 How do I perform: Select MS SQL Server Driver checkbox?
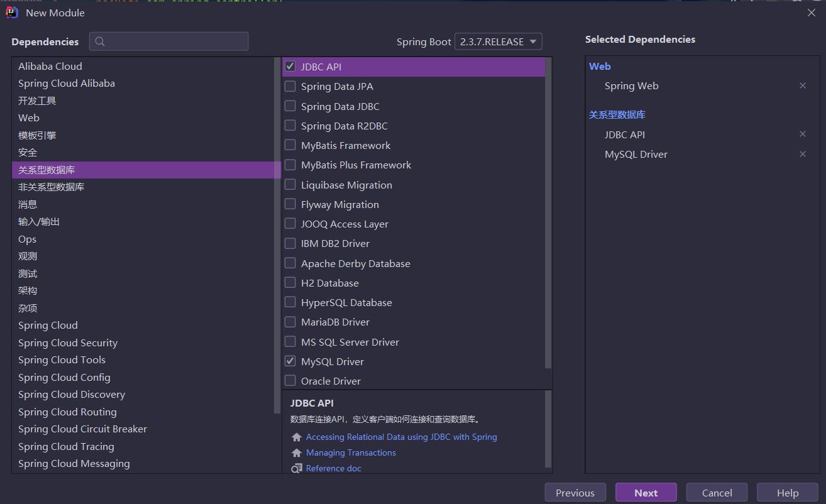tap(290, 341)
